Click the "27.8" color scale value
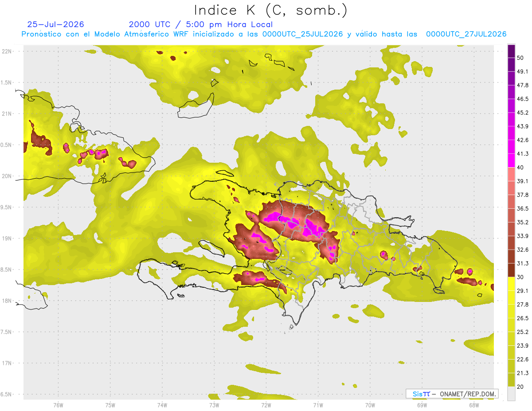The width and height of the screenshot is (532, 411). coord(523,305)
